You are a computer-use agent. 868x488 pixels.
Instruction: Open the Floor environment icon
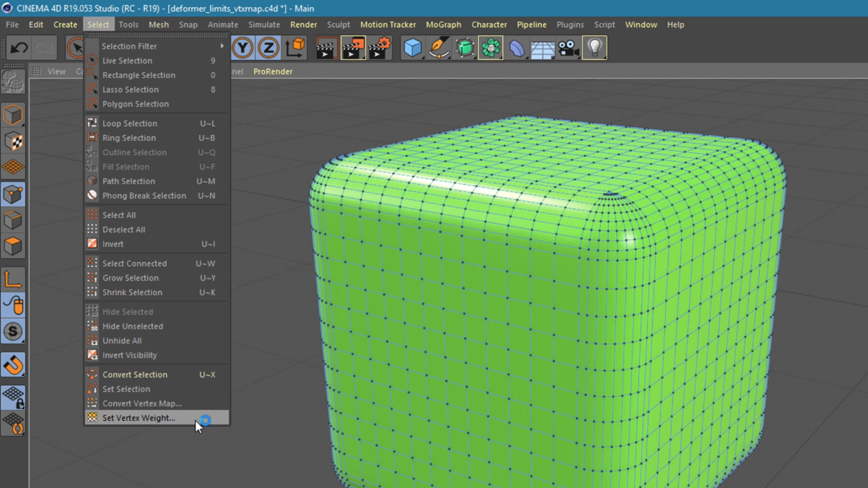[542, 47]
